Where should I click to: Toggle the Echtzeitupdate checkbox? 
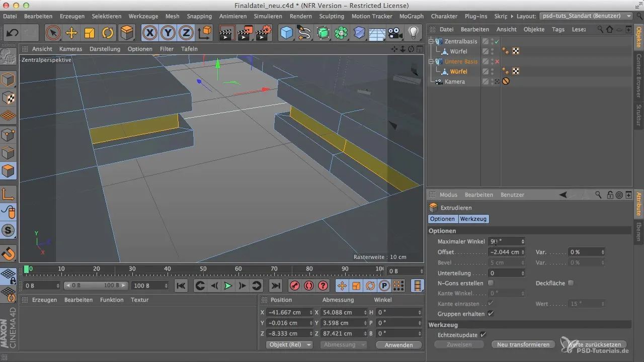[483, 334]
